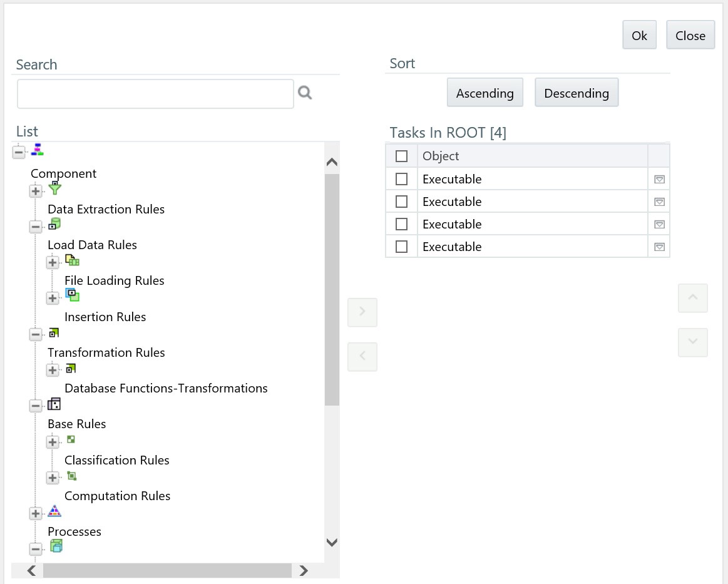Click the Processes pyramid icon
The height and width of the screenshot is (584, 728).
[x=54, y=511]
